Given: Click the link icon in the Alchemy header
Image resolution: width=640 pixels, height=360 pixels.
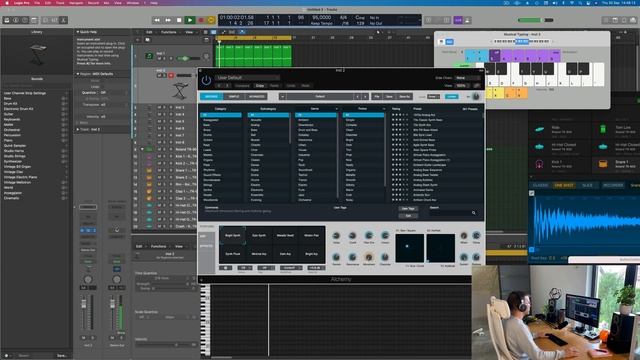Looking at the screenshot, I should (477, 86).
